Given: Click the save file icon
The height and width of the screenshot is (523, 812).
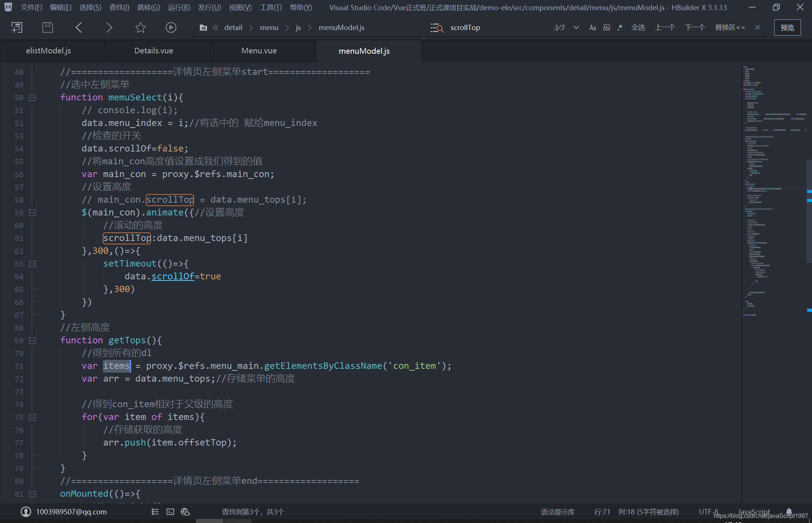Looking at the screenshot, I should 47,27.
